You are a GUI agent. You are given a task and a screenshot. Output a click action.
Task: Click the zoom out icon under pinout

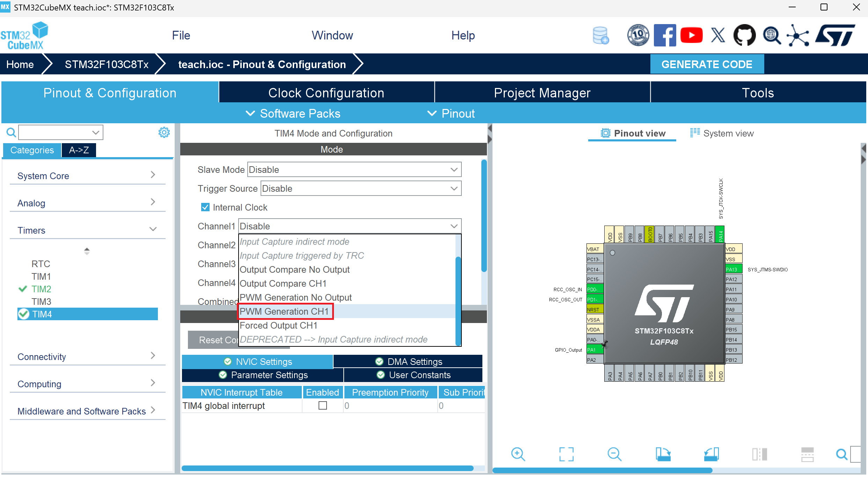[x=614, y=454]
